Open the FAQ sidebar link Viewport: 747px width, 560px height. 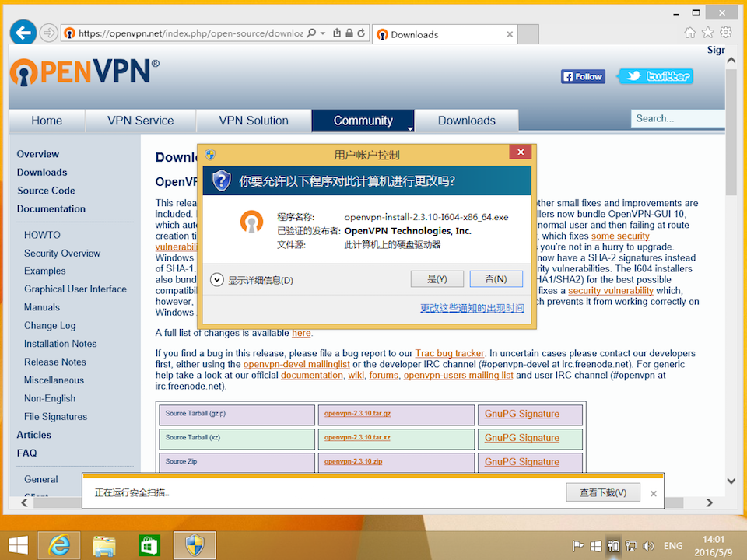(x=26, y=453)
